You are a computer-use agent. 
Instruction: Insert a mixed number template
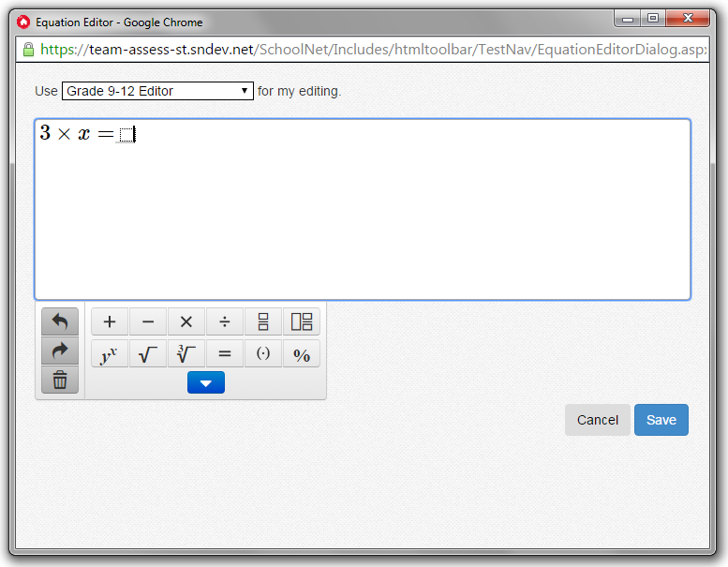point(302,322)
